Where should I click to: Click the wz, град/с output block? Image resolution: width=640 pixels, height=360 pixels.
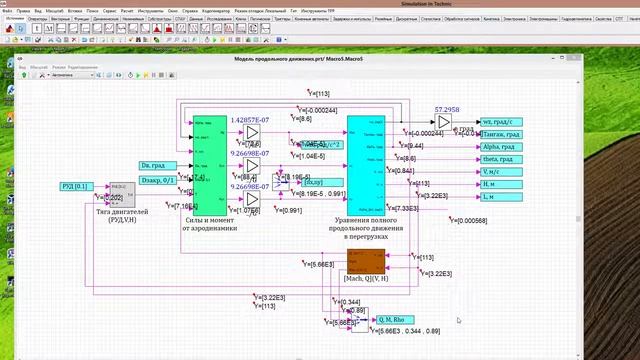(502, 122)
